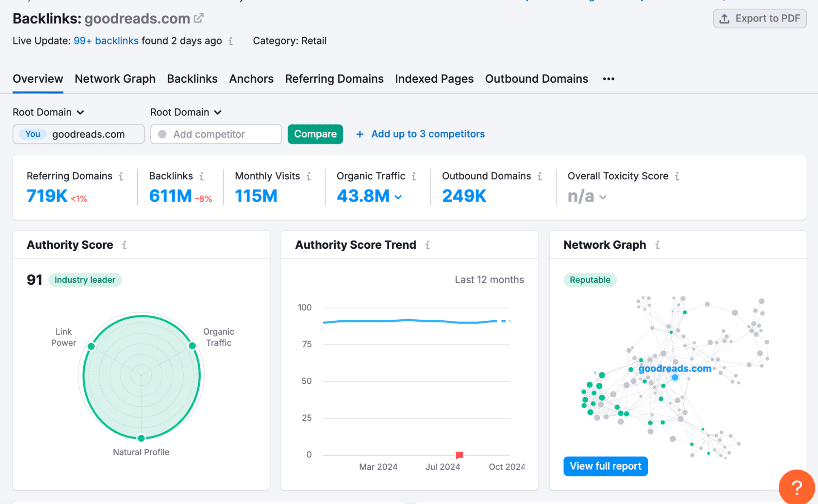Click the Industry leader badge
The height and width of the screenshot is (504, 818).
pos(85,280)
